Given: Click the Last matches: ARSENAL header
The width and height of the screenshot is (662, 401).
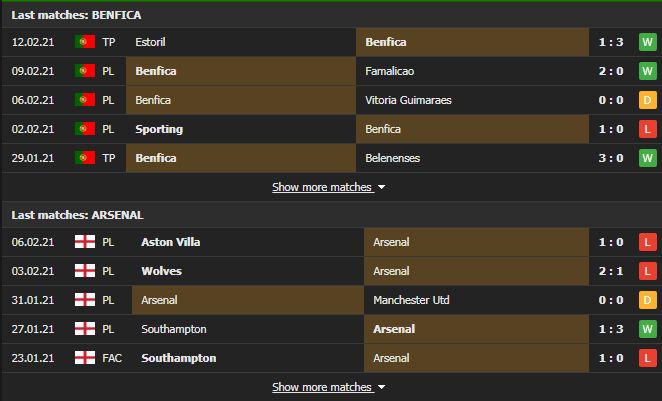Looking at the screenshot, I should coord(77,215).
